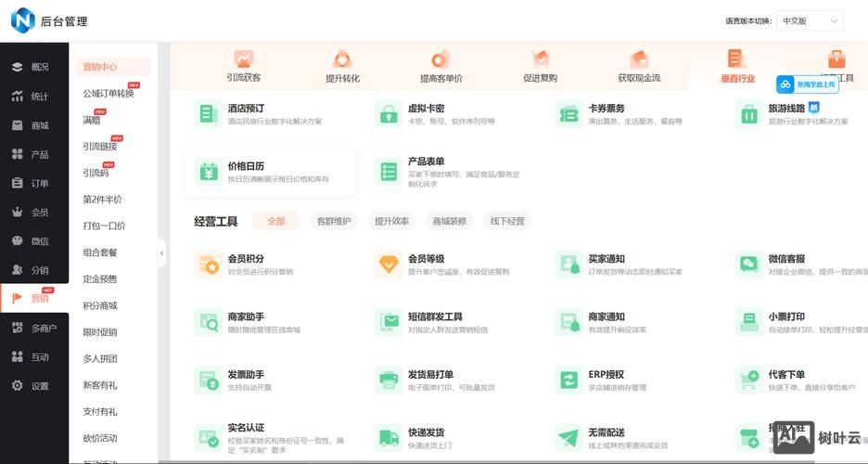The image size is (868, 464).
Task: Click the ERP授权 sync icon
Action: 569,380
